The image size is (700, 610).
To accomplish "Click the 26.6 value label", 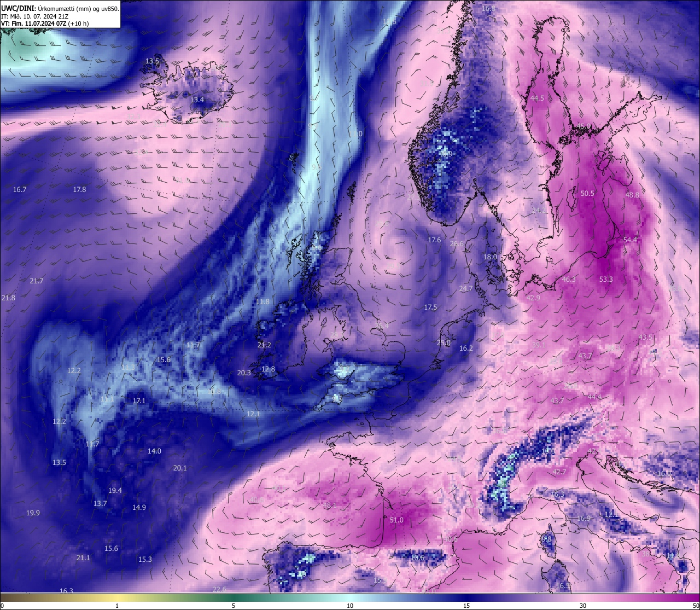I will [x=457, y=243].
